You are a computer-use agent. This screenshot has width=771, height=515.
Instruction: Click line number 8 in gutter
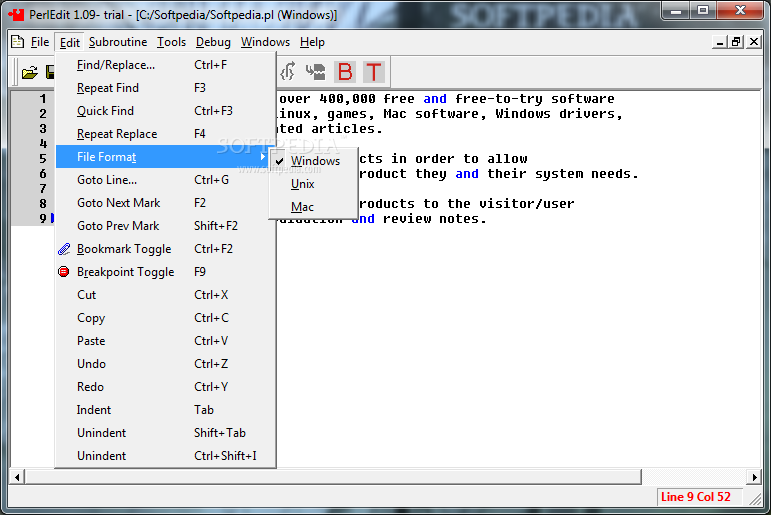43,204
